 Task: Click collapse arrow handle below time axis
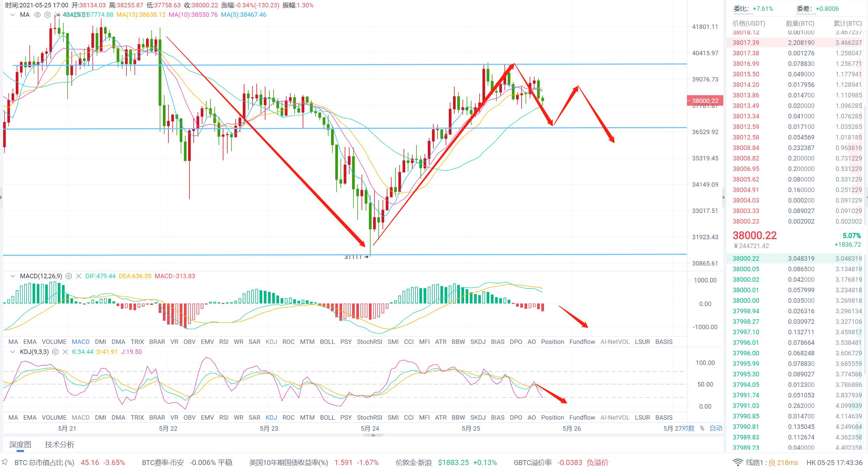373,435
